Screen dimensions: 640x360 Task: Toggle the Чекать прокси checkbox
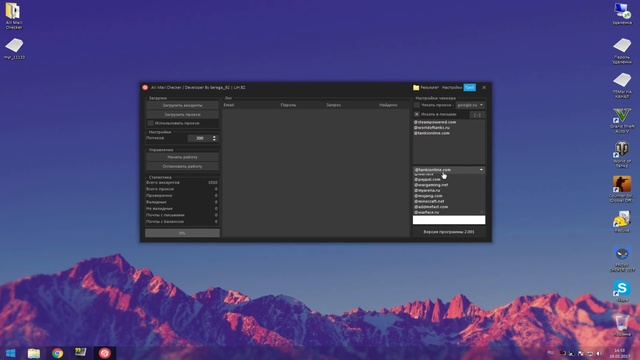pyautogui.click(x=417, y=105)
